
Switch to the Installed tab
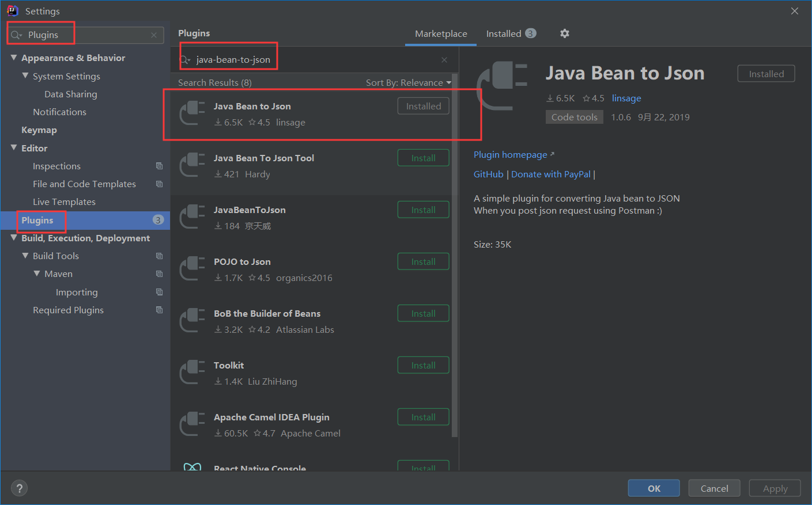(x=504, y=33)
